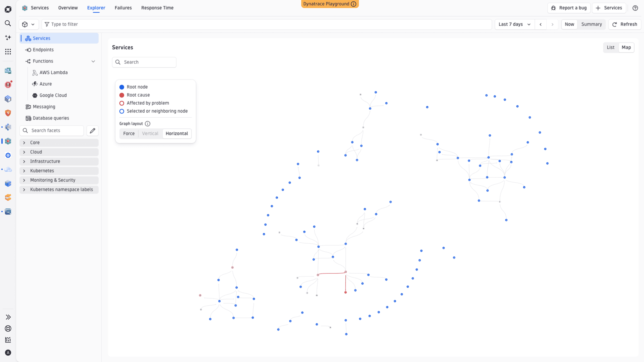Click the Report a bug button

[x=569, y=8]
